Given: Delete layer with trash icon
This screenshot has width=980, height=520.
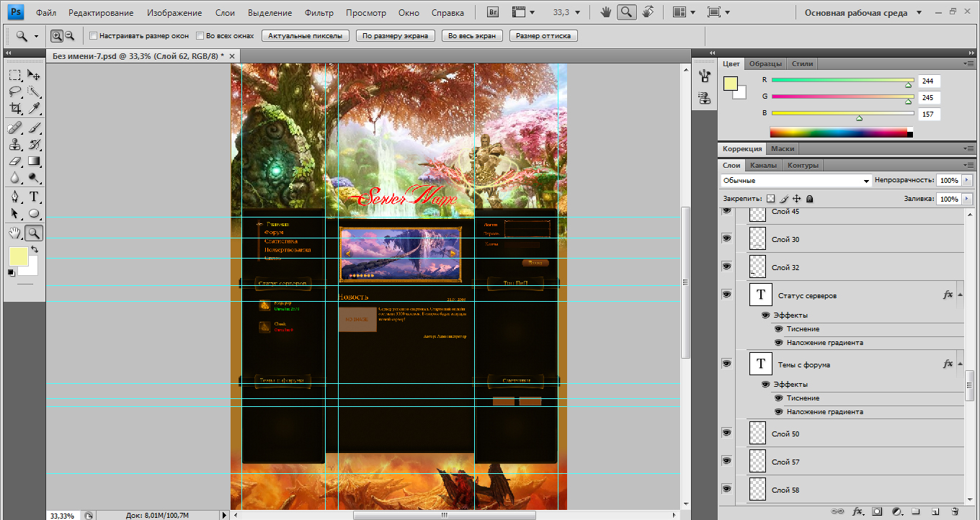Looking at the screenshot, I should [x=954, y=511].
